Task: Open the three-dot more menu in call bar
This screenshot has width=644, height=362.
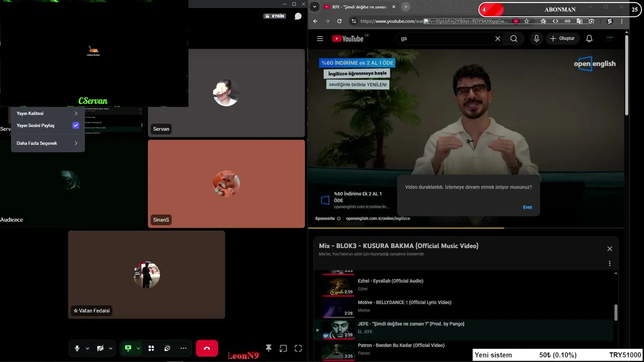Action: tap(184, 348)
